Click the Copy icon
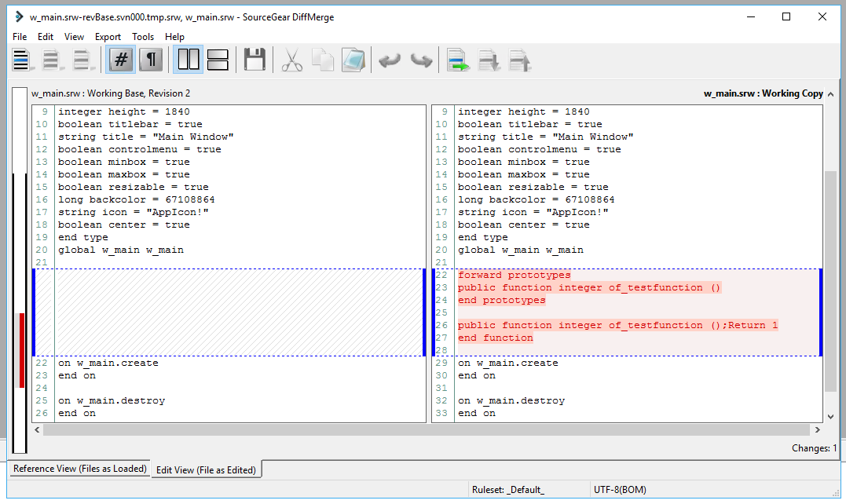The image size is (846, 504). point(323,60)
